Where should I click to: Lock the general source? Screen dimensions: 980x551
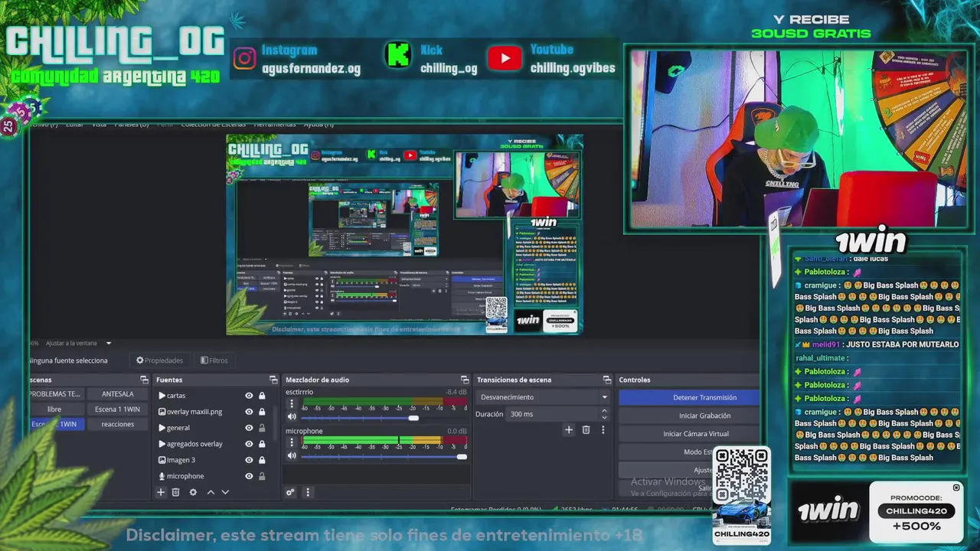coord(262,428)
